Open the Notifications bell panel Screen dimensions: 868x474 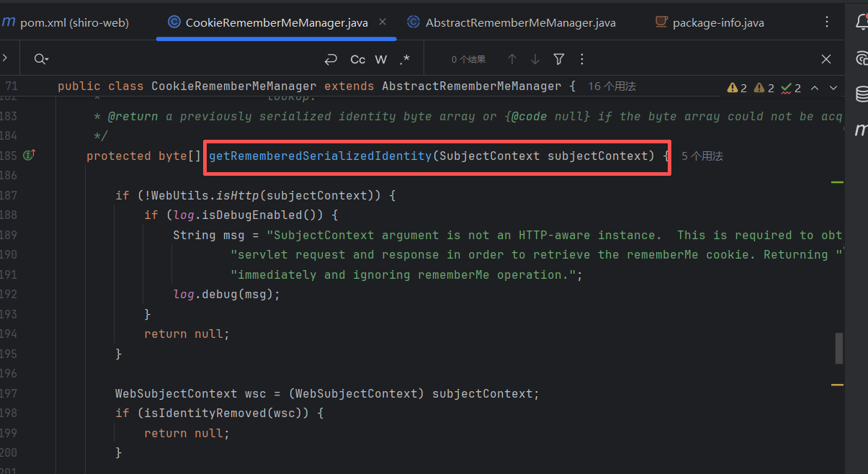click(861, 22)
